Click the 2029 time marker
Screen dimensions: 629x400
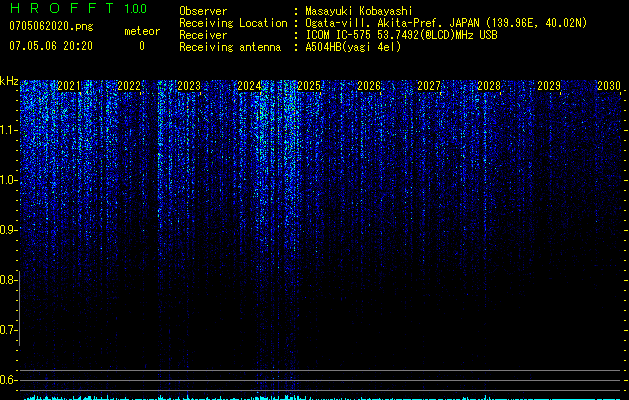[549, 86]
